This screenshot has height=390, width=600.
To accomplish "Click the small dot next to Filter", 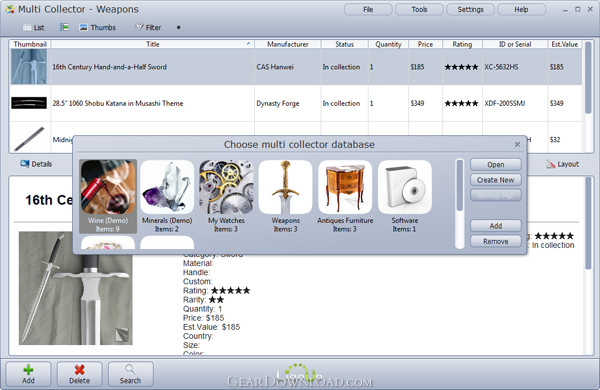I will (x=178, y=28).
